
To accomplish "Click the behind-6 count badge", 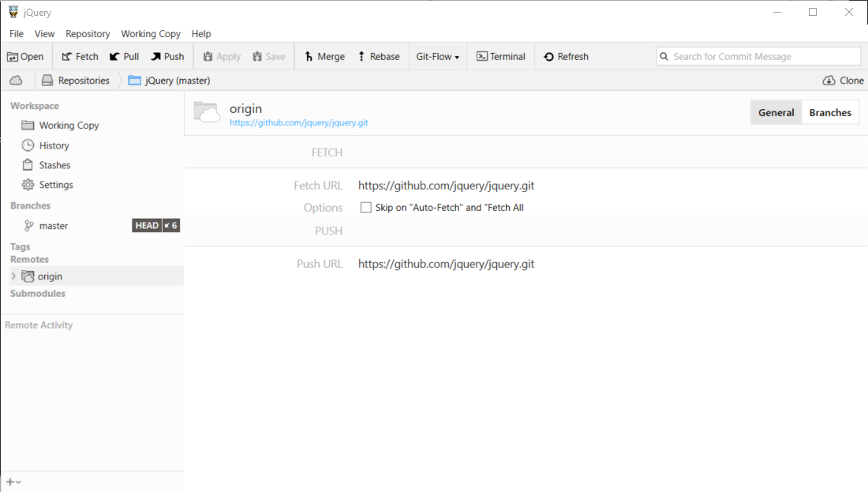I will (171, 226).
